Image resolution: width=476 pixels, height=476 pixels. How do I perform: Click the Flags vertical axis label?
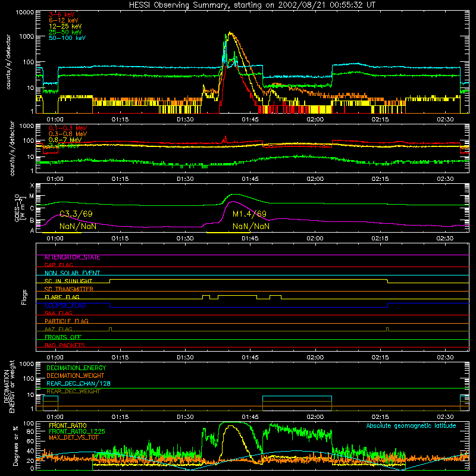[24, 297]
